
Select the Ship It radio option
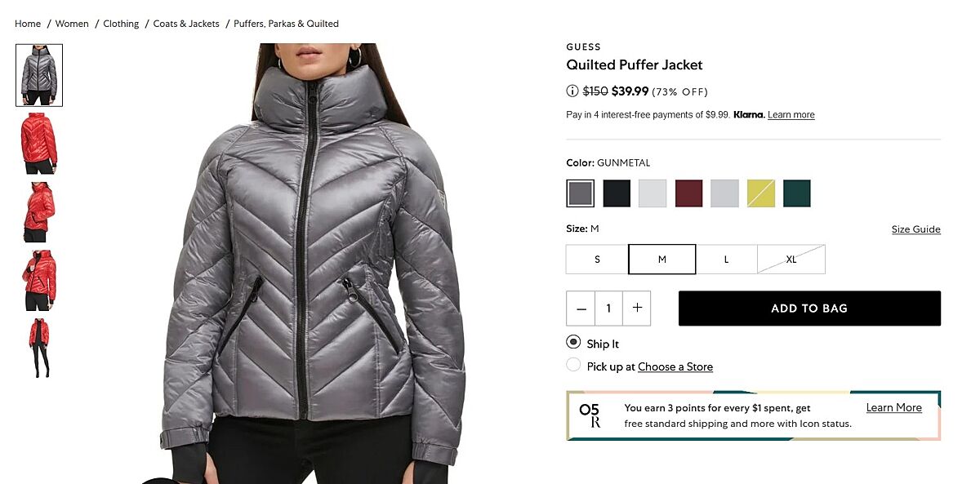tap(573, 342)
